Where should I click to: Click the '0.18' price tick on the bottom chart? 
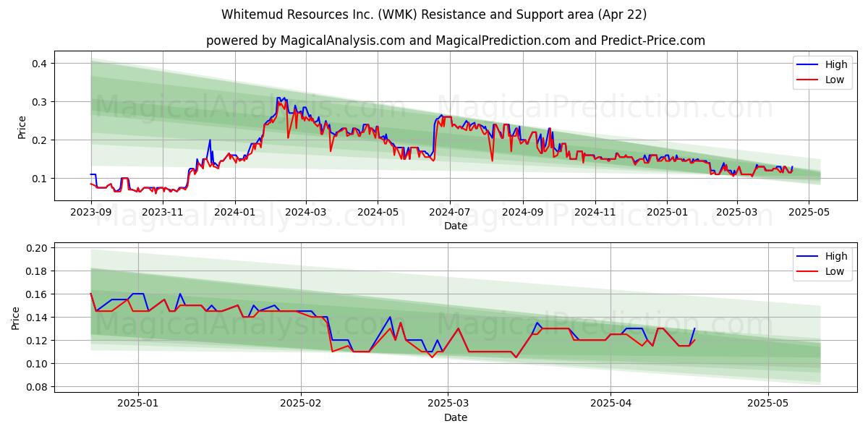point(38,271)
